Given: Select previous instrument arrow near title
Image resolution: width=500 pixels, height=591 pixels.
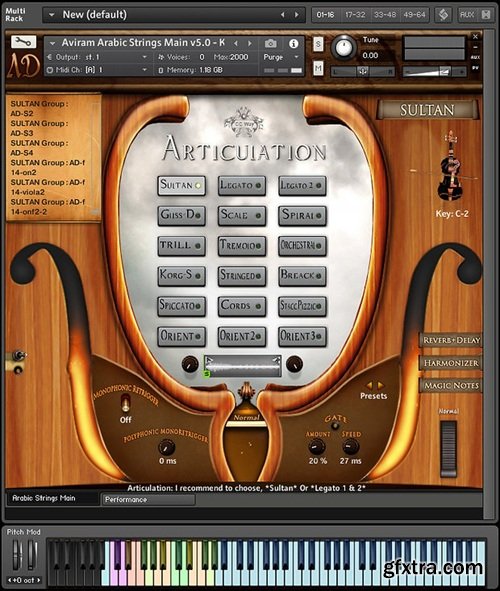Looking at the screenshot, I should 236,43.
